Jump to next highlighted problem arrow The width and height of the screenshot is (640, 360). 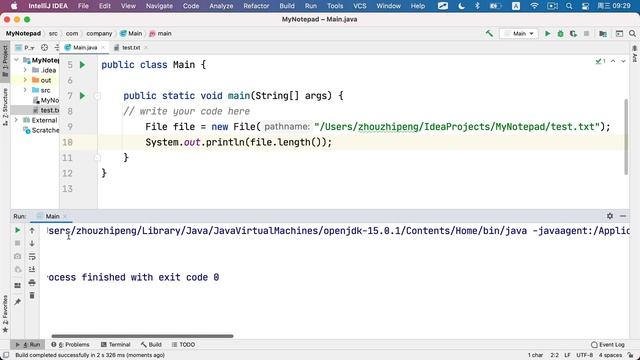[x=623, y=61]
